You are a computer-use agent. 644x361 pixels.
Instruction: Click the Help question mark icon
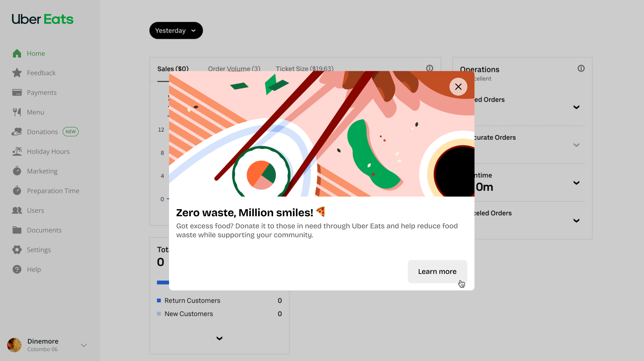(17, 269)
